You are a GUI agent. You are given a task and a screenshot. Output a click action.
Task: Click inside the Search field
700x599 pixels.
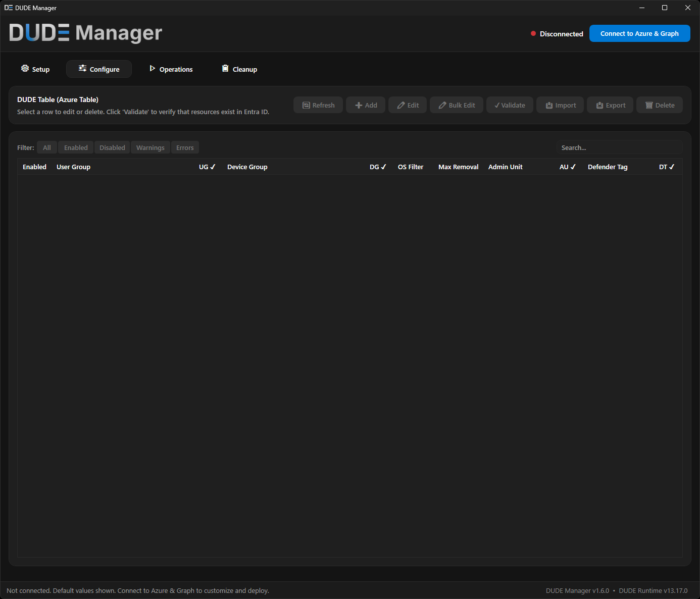point(619,147)
